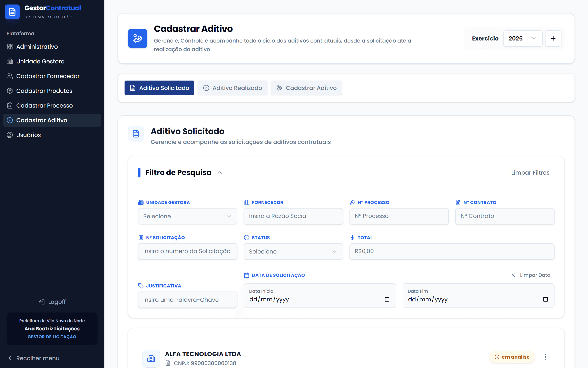Click the Logoff link
Viewport: 588px width, 368px height.
[x=52, y=302]
